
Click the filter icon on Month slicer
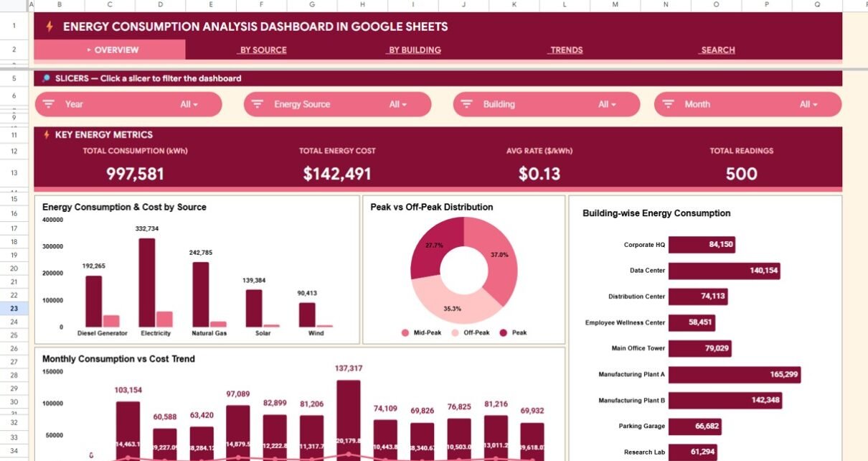click(669, 104)
